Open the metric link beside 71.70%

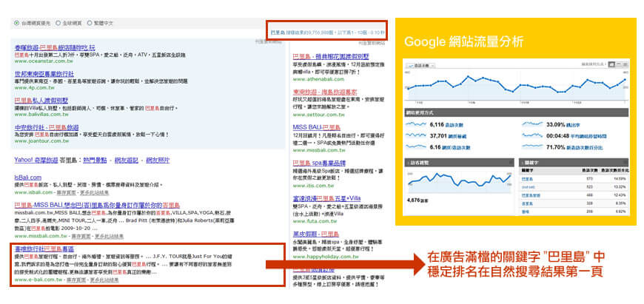(x=586, y=147)
